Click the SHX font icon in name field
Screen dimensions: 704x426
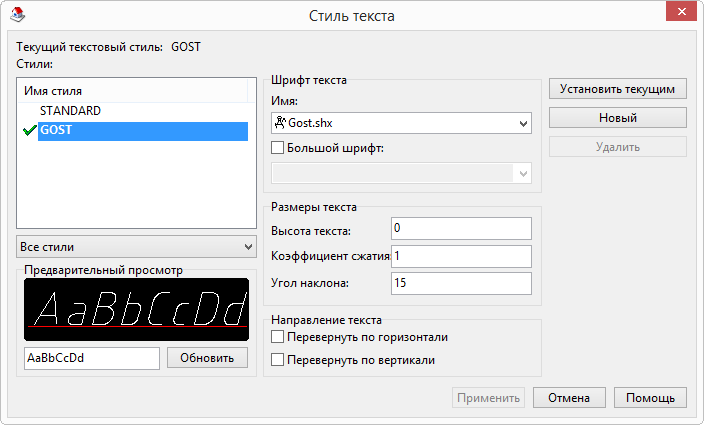click(279, 123)
